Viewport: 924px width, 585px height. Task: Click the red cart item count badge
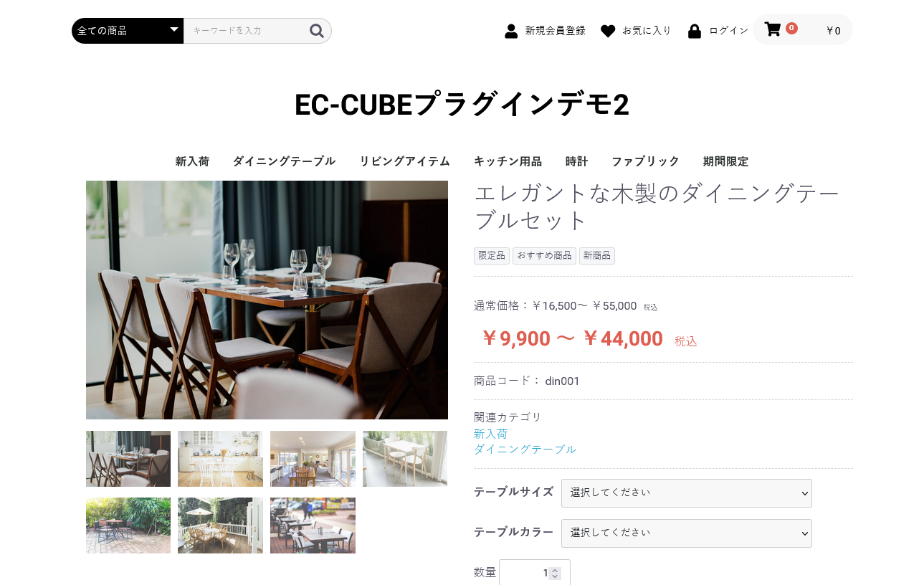[x=791, y=28]
